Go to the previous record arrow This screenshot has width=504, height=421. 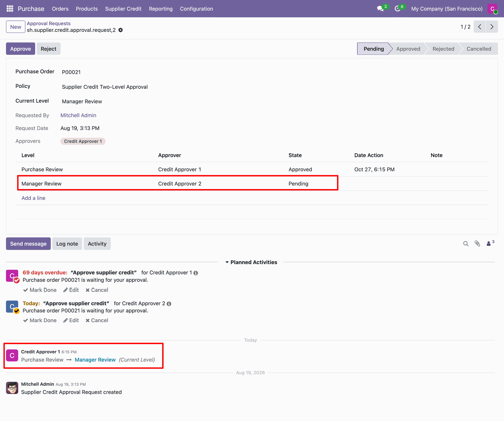480,27
